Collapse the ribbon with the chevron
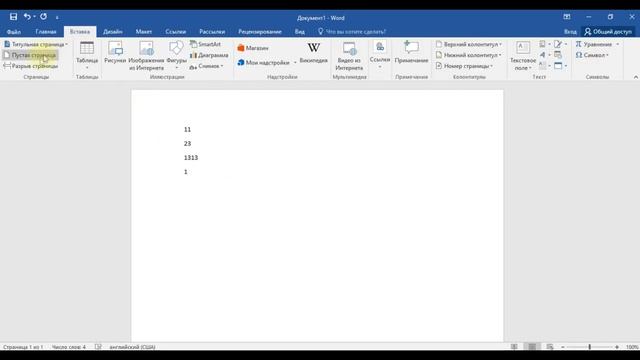This screenshot has height=360, width=640. [x=636, y=77]
